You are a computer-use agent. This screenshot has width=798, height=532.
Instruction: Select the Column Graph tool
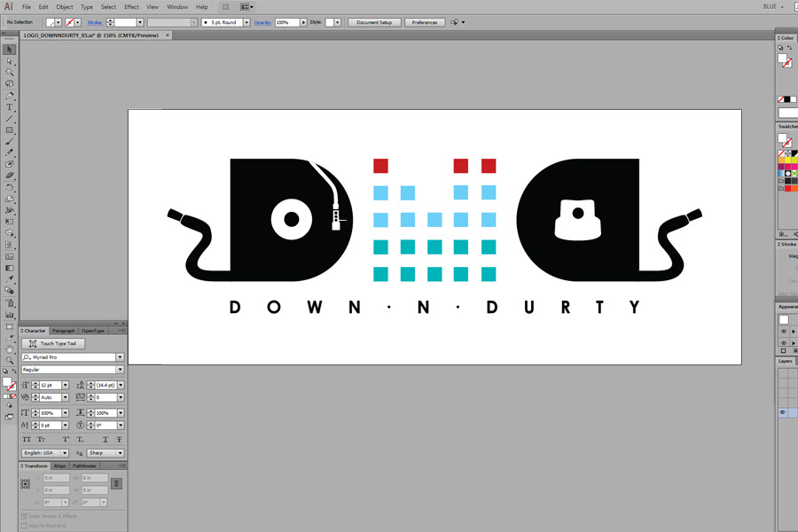tap(9, 314)
